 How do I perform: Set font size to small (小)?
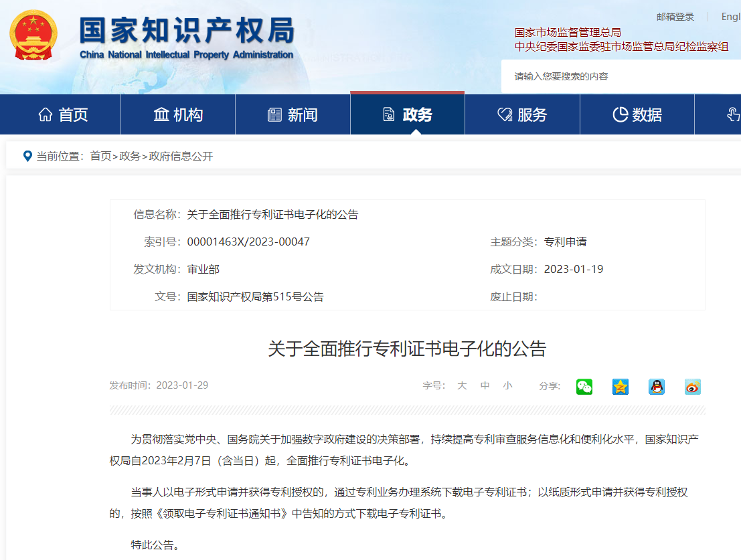tap(507, 386)
